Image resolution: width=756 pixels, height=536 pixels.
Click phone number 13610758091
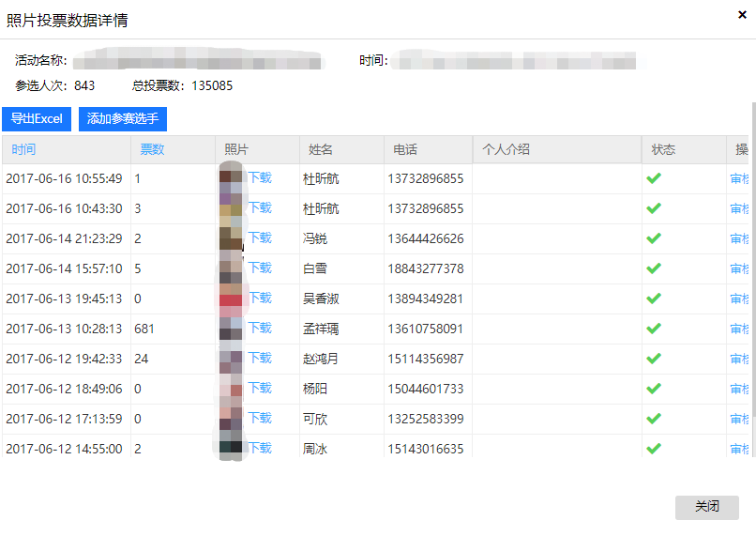pos(426,329)
